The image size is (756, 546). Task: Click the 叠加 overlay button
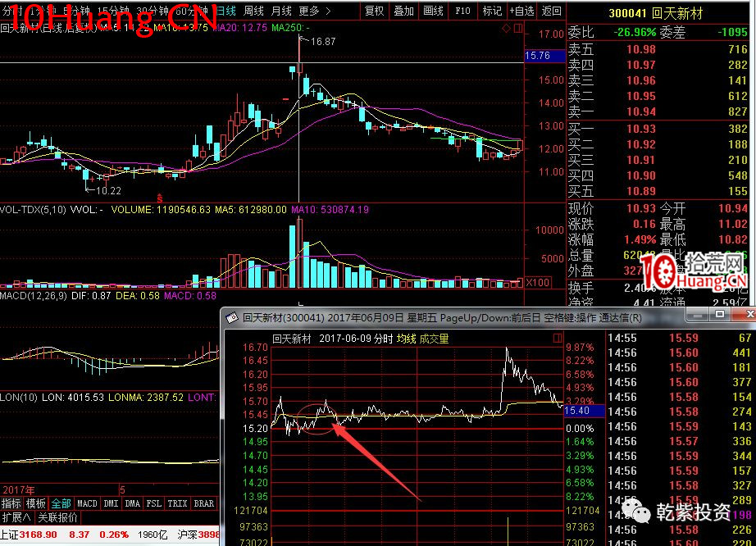tap(403, 11)
